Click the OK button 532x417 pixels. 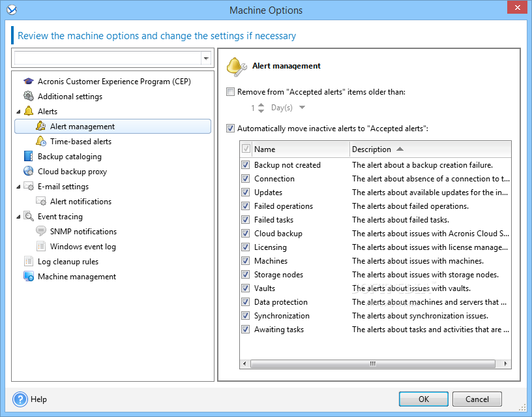tap(423, 399)
